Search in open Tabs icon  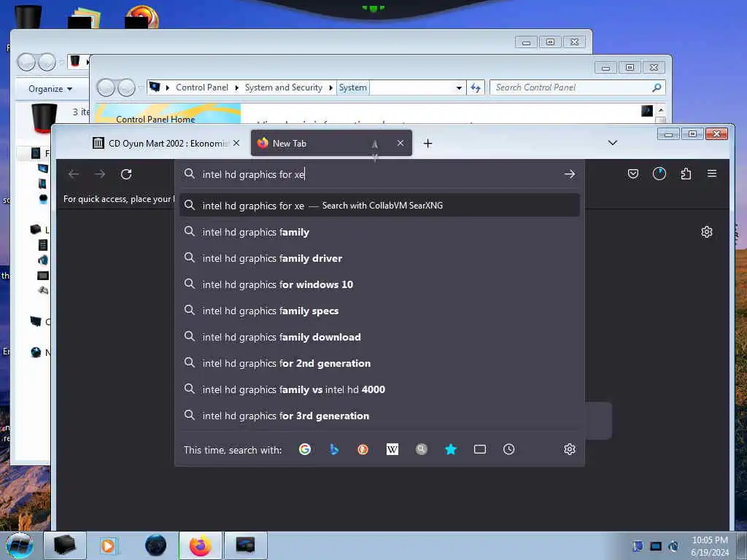tap(480, 449)
